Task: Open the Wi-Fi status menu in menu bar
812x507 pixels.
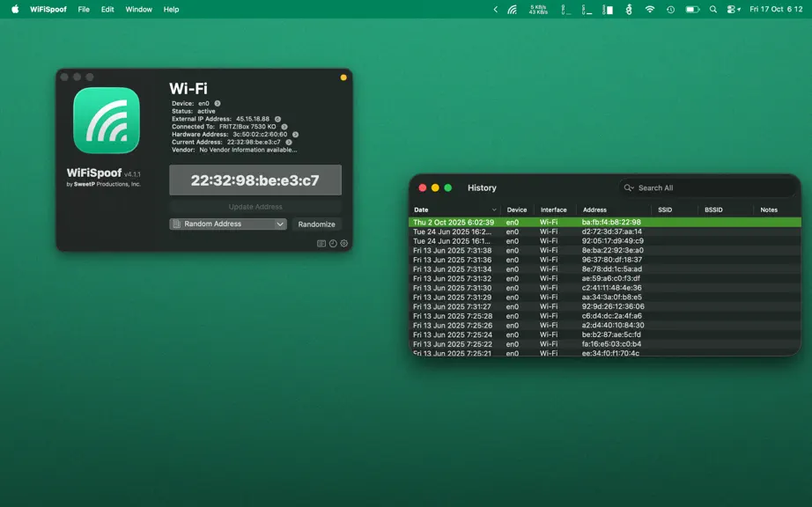Action: pyautogui.click(x=649, y=10)
